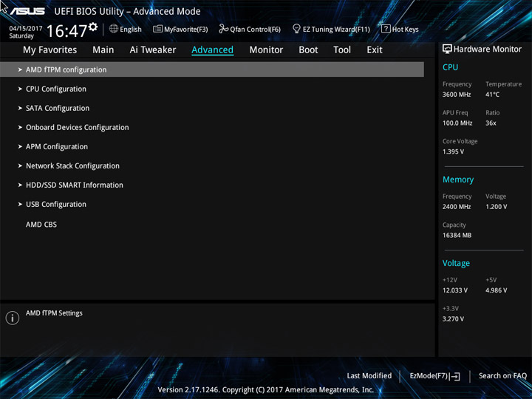
Task: Click the 3600 MHz CPU frequency value
Action: (457, 95)
